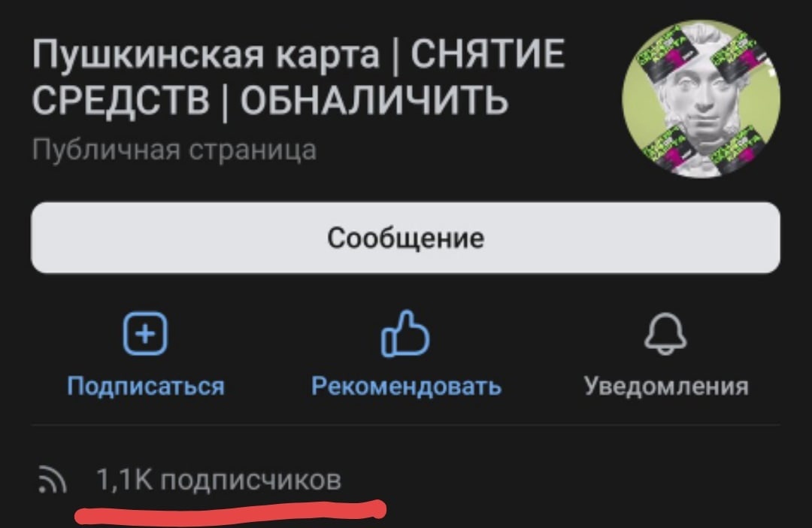The height and width of the screenshot is (528, 812).
Task: Tap the plus sign inside Subscribe square
Action: (x=145, y=333)
